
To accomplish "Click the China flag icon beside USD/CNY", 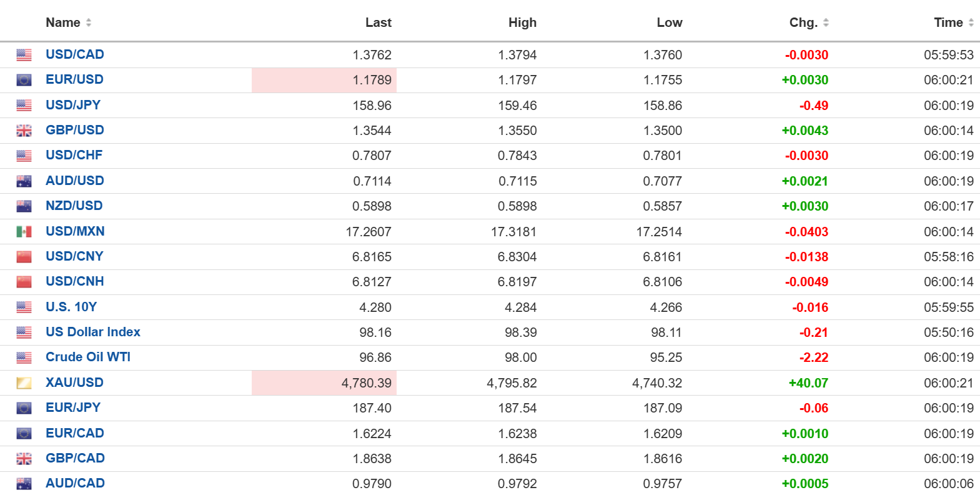I will click(x=24, y=257).
